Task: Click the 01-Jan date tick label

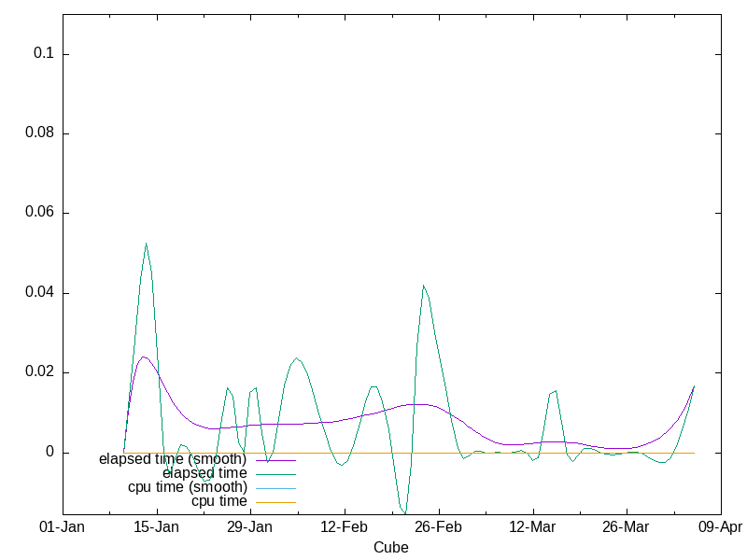Action: click(63, 527)
